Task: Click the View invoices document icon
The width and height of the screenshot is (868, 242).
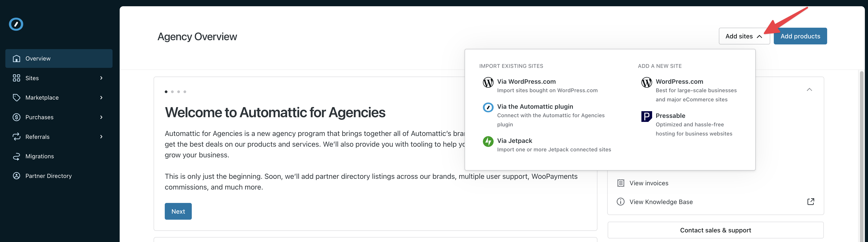Action: click(x=620, y=183)
